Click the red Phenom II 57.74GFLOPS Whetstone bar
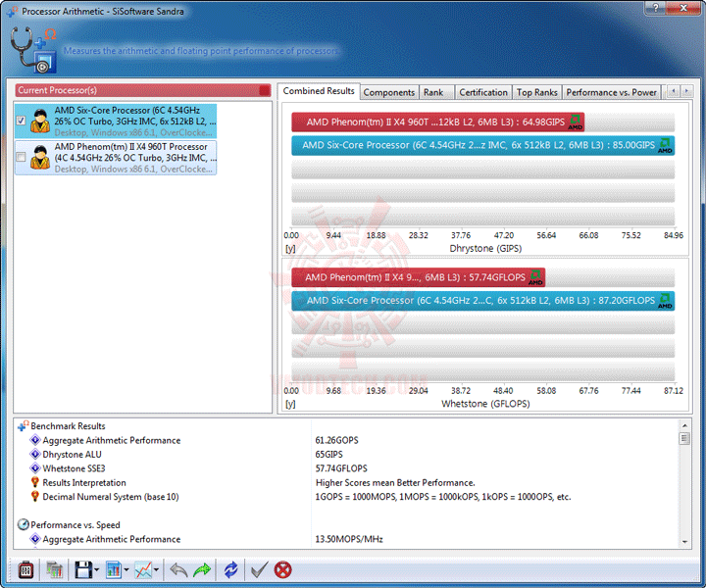Viewport: 706px width, 588px height. [419, 277]
